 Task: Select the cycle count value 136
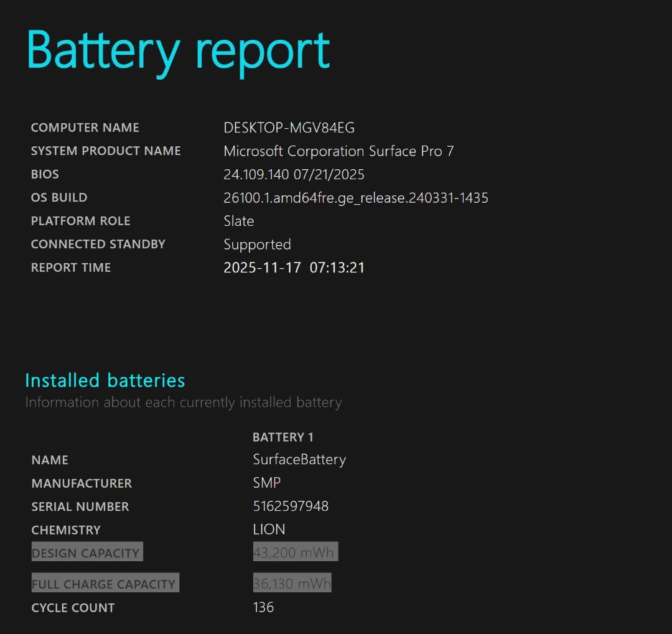pos(263,607)
